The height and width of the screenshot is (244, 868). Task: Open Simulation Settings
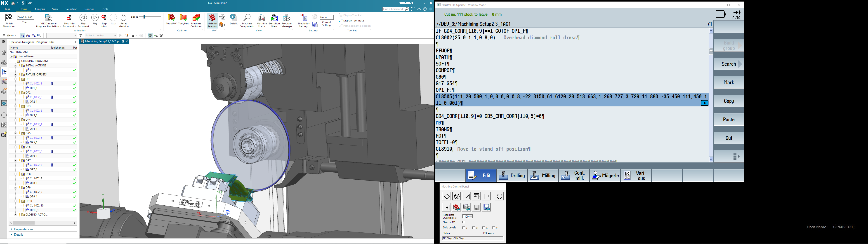[304, 21]
